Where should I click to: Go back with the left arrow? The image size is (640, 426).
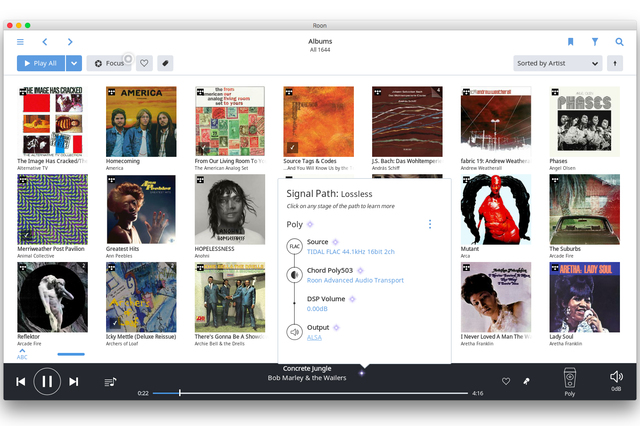[x=45, y=42]
